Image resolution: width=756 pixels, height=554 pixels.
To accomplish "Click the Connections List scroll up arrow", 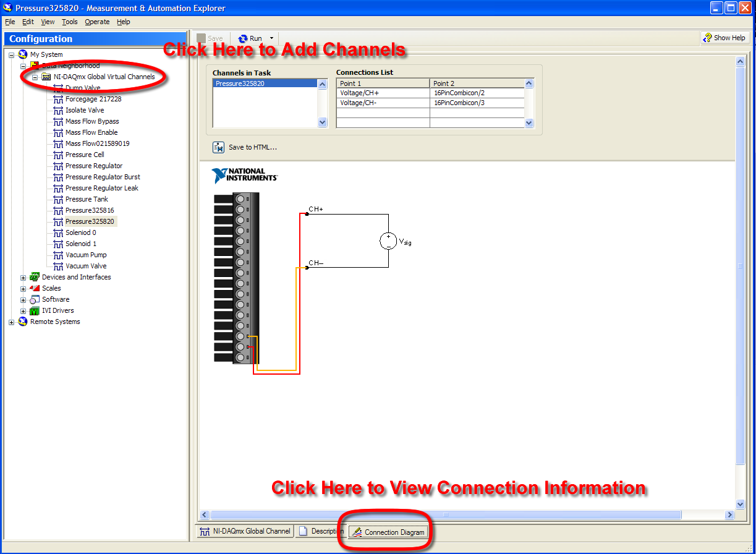I will point(529,84).
